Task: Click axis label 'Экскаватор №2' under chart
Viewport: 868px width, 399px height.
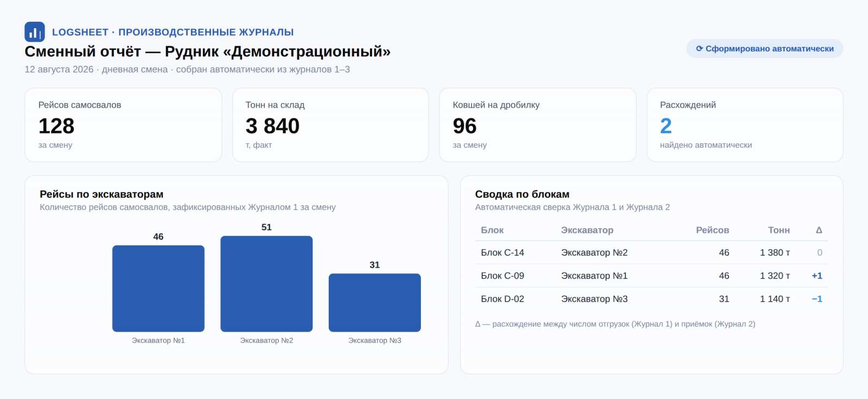Action: pos(266,340)
